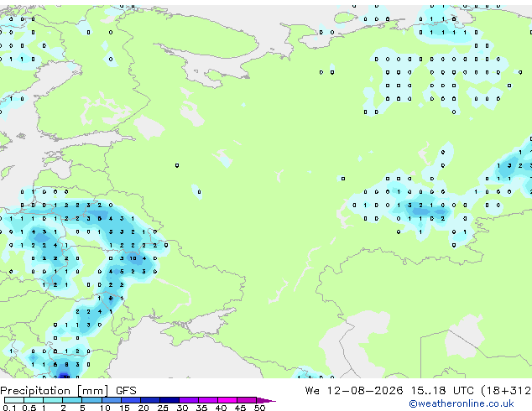Click legend label '20'
Image resolution: width=532 pixels, height=411 pixels.
pyautogui.click(x=143, y=408)
